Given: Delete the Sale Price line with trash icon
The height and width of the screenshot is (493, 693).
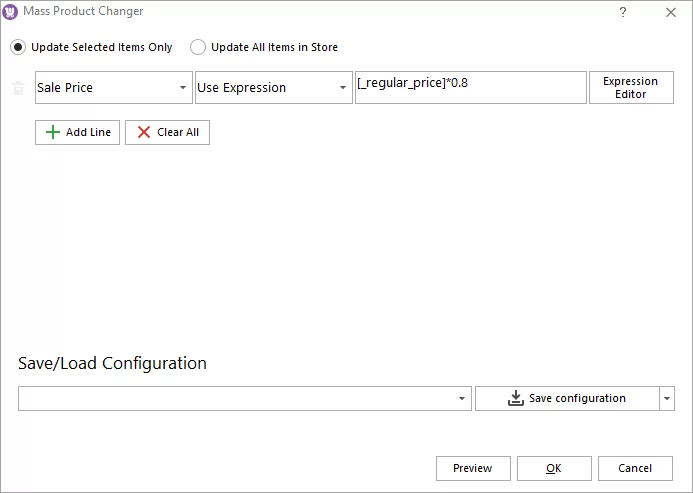Looking at the screenshot, I should point(18,88).
